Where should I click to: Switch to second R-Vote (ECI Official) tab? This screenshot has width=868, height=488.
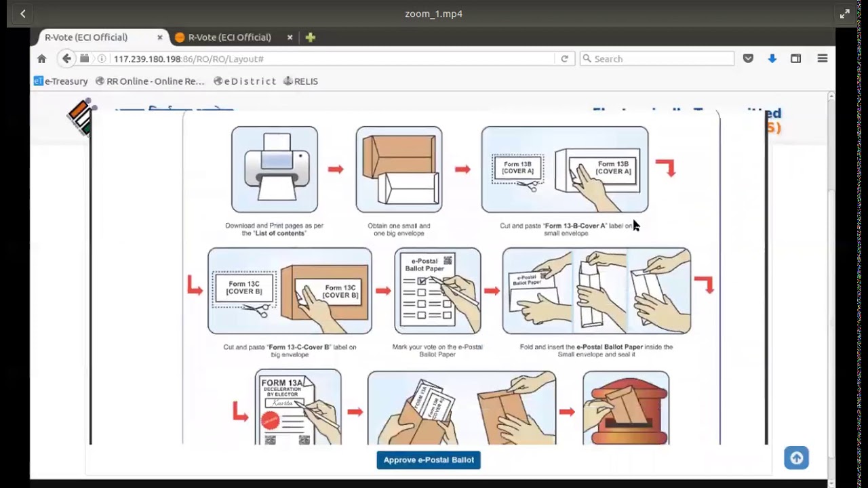click(230, 37)
